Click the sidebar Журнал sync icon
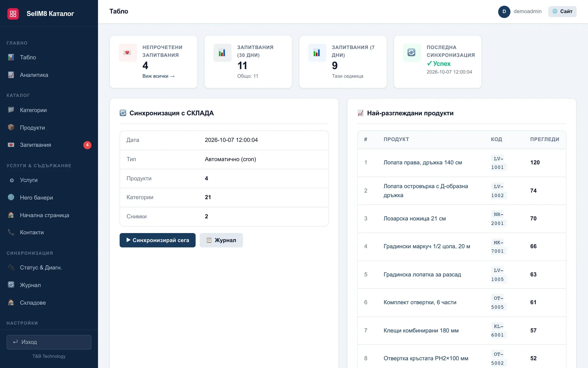Viewport: 588px width, 368px height. tap(11, 285)
